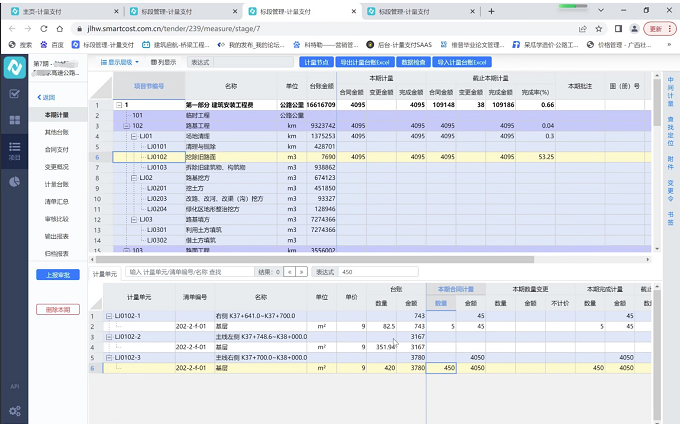This screenshot has width=680, height=424.
Task: Collapse tree node 102 路基工程
Action: (x=128, y=126)
